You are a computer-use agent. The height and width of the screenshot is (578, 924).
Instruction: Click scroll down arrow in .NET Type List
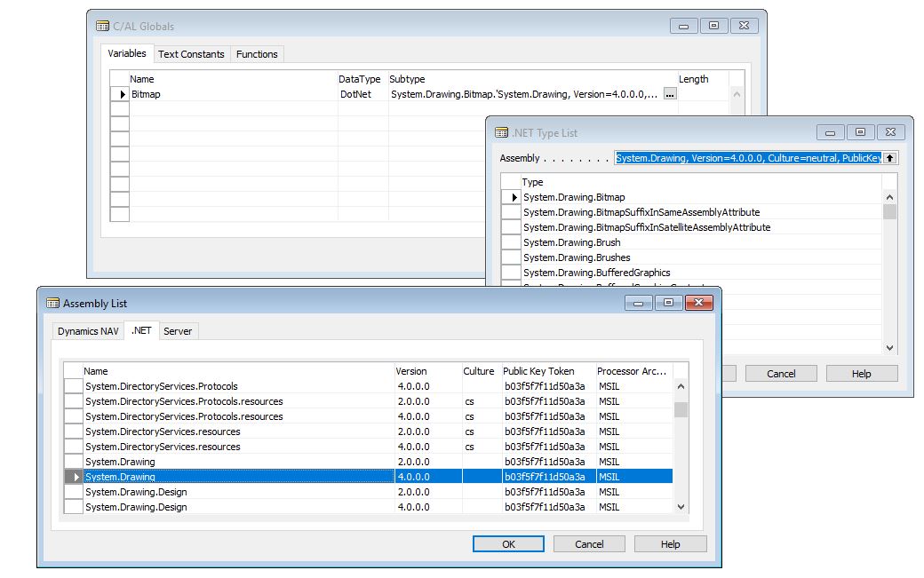pyautogui.click(x=890, y=348)
